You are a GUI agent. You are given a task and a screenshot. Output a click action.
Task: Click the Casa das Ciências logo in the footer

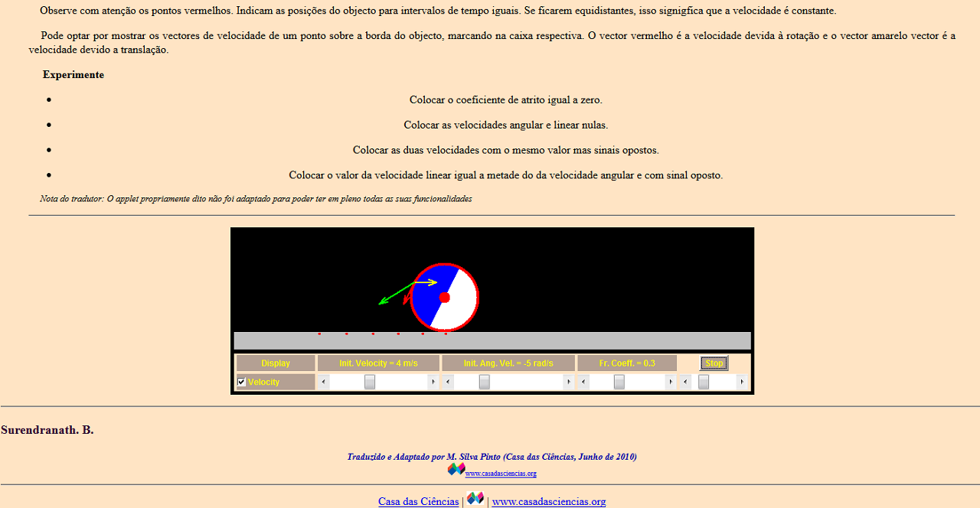coord(475,498)
